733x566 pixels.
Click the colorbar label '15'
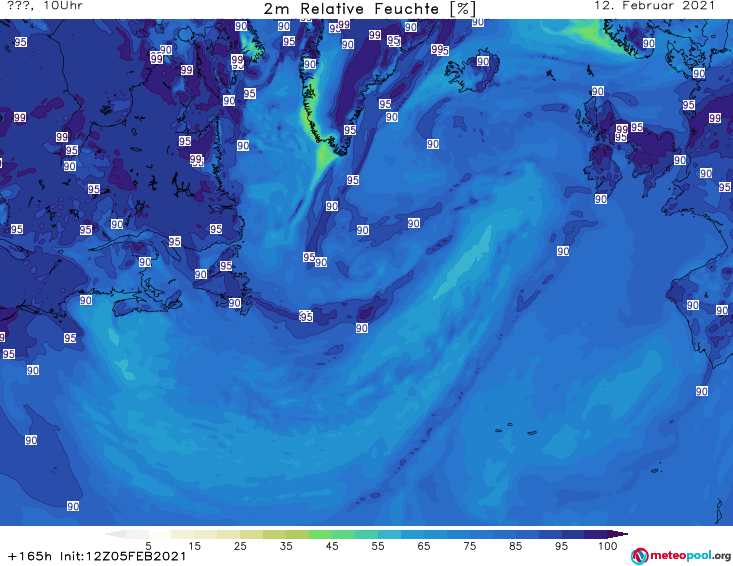pyautogui.click(x=194, y=546)
